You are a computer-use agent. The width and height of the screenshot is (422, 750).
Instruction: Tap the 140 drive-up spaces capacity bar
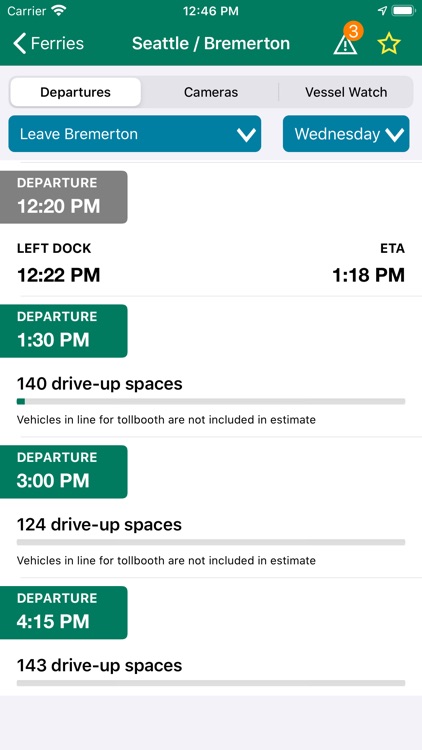(211, 401)
